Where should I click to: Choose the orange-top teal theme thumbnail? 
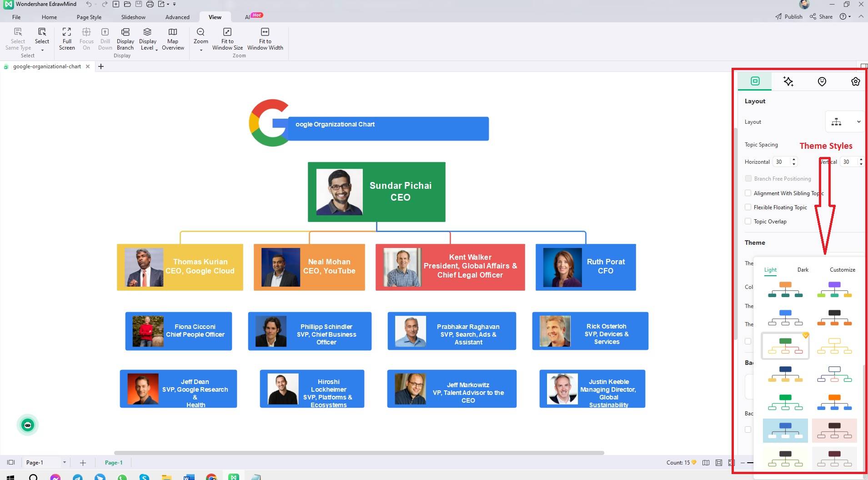[x=785, y=289]
